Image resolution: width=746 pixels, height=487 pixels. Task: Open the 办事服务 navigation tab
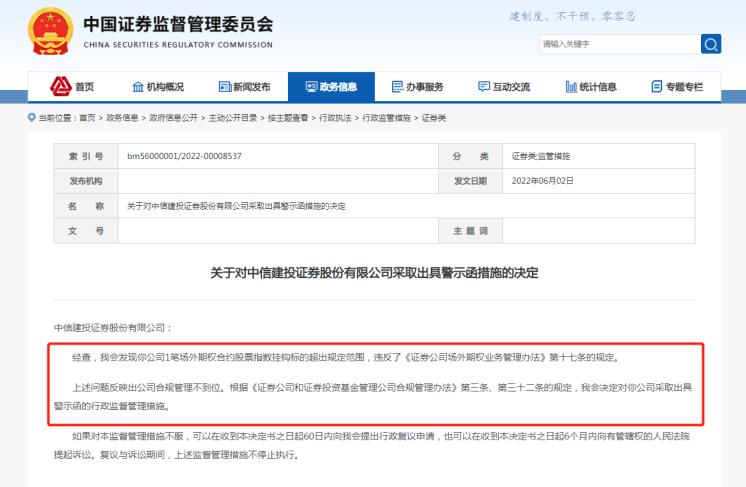418,87
